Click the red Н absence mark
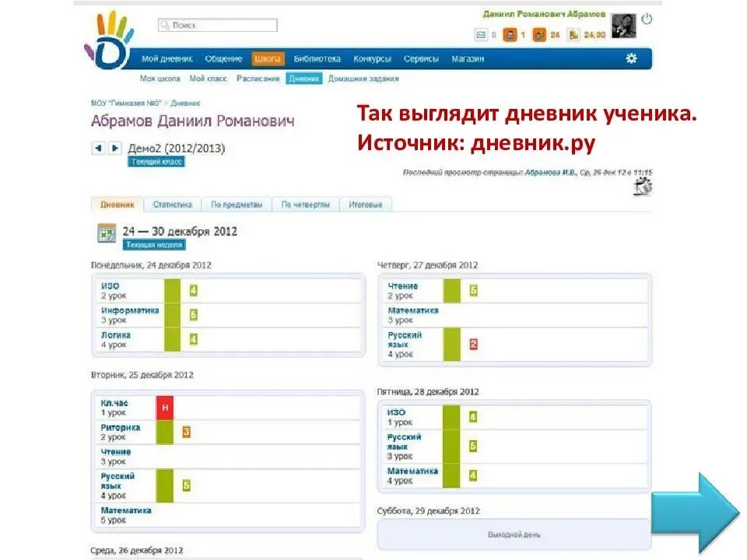The height and width of the screenshot is (560, 747). [165, 408]
